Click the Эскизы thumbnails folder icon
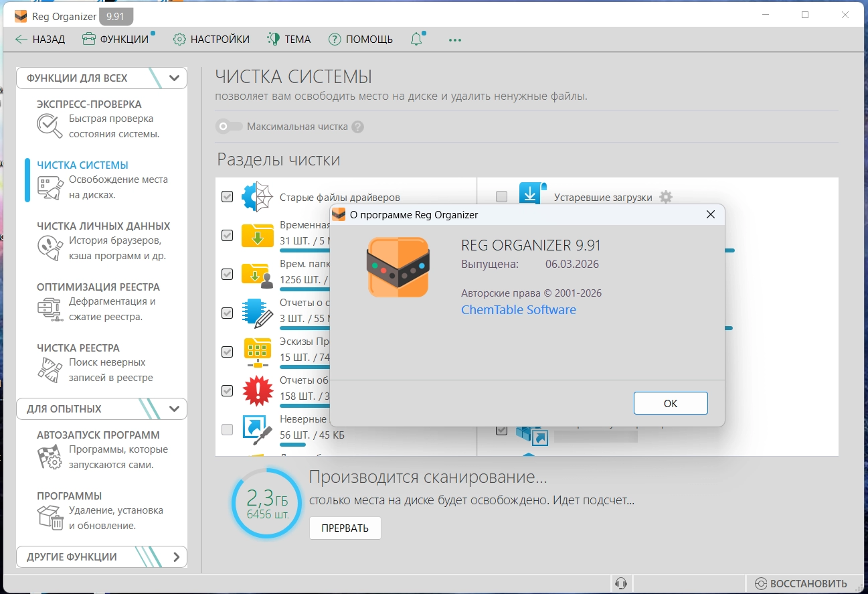868x594 pixels. coord(258,352)
